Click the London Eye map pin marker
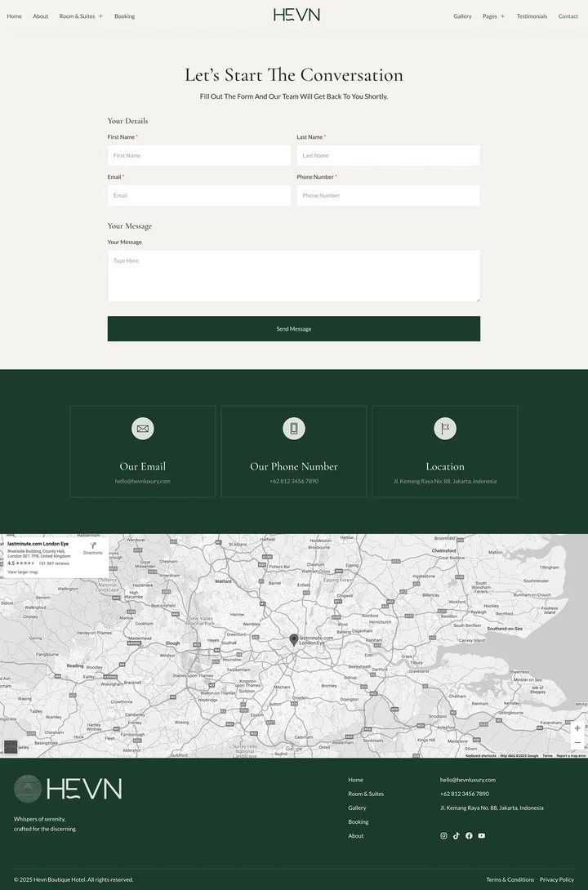588x890 pixels. point(293,639)
